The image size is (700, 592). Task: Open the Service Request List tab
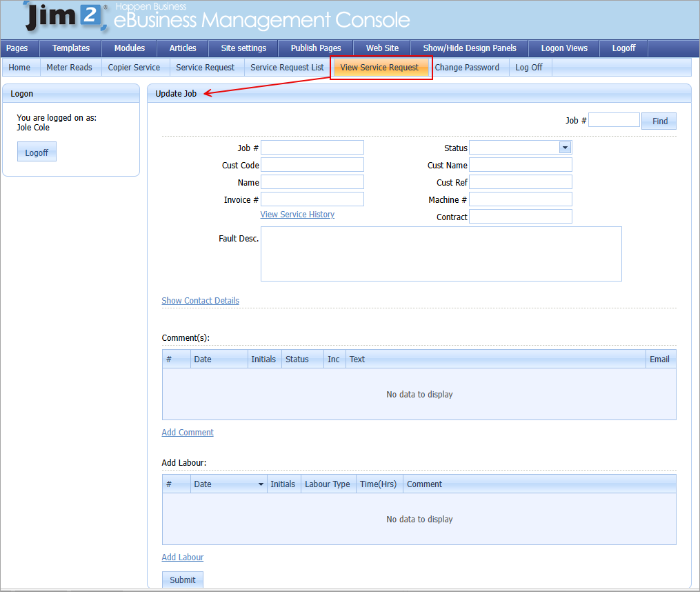288,67
